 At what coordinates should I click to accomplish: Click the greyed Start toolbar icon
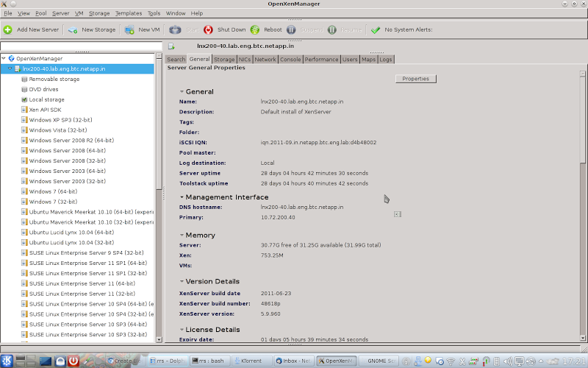coord(175,29)
